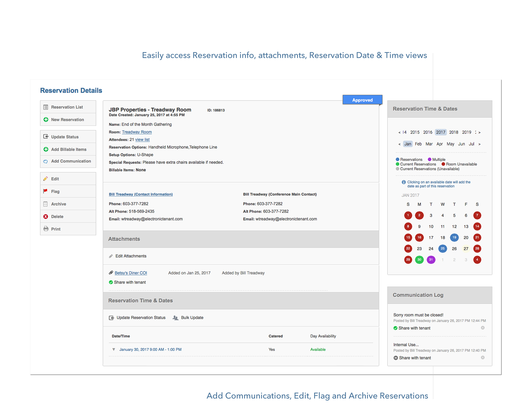Enable Share with tenant on 'Internal Use' message
The width and height of the screenshot is (532, 412).
coord(396,358)
